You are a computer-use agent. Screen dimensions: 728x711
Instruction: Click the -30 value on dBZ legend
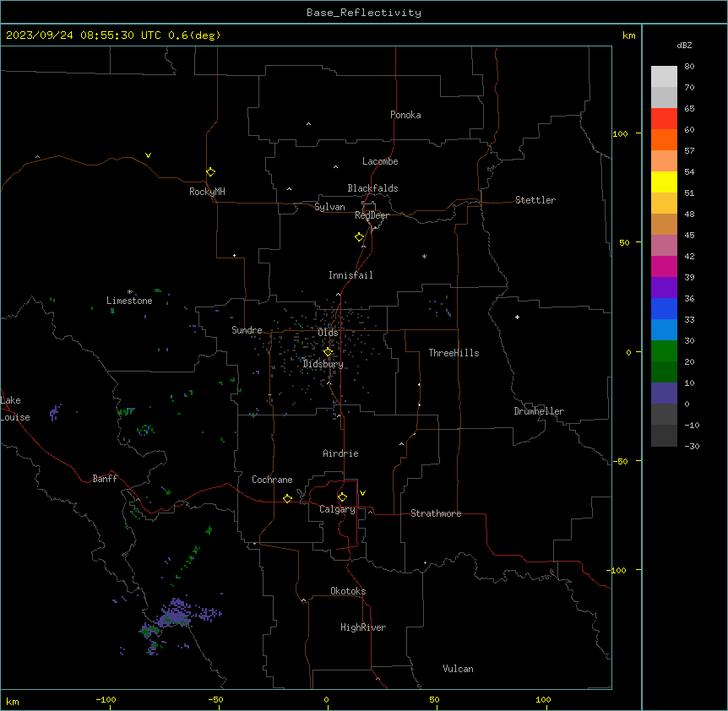click(x=692, y=446)
